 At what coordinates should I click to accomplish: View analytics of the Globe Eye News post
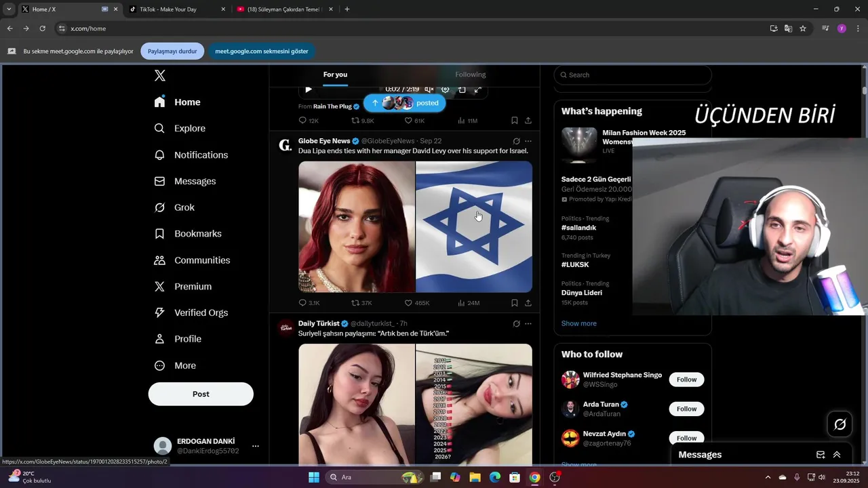click(469, 303)
